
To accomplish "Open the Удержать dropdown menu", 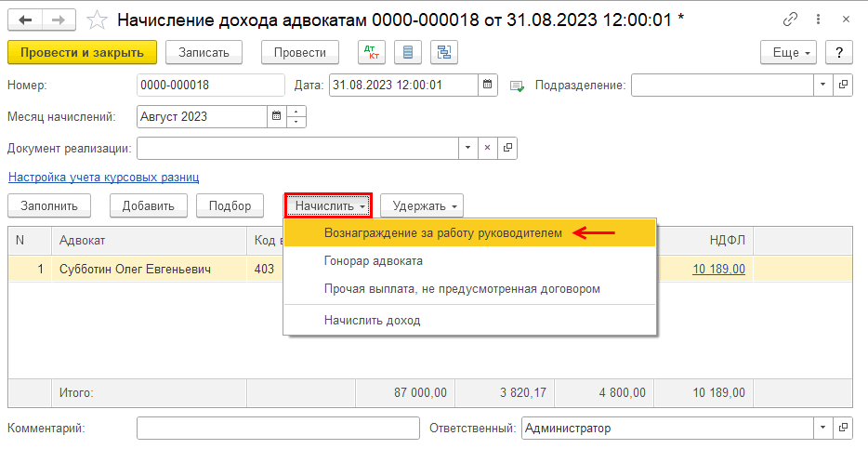I will [x=422, y=205].
